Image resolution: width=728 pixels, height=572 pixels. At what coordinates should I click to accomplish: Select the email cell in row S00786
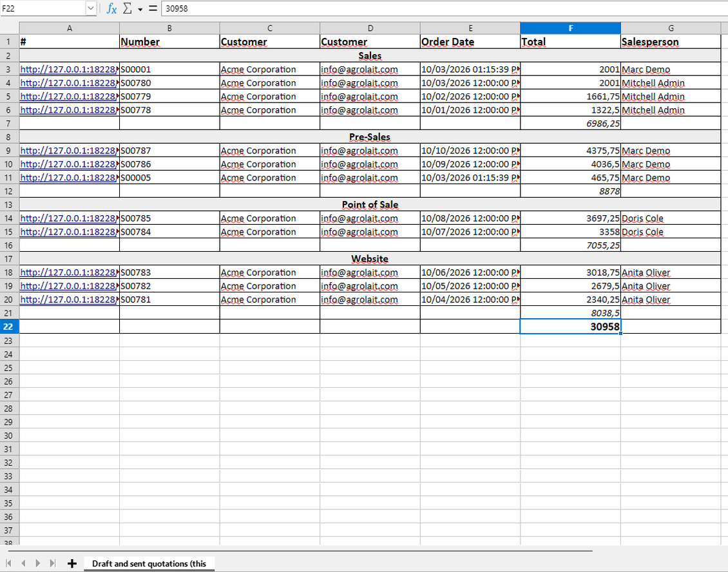tap(370, 164)
